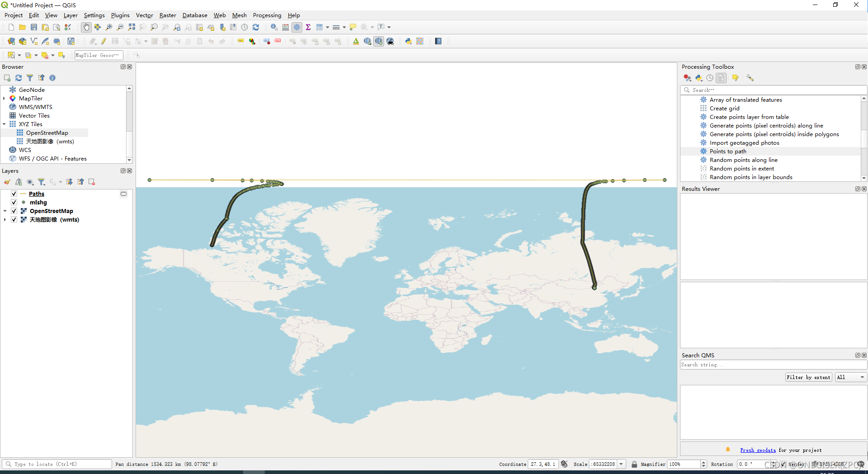Collapse the OpenStreetMap layer in the Layers panel
This screenshot has height=474, width=868.
pyautogui.click(x=5, y=211)
